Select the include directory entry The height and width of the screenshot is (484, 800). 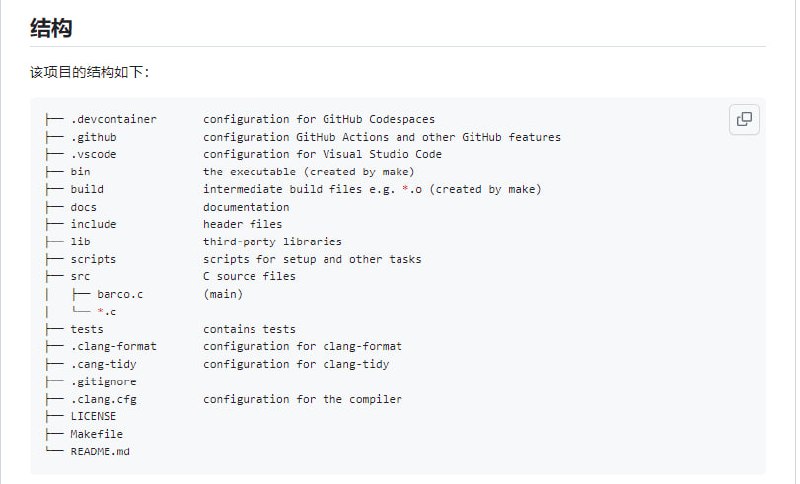point(93,224)
